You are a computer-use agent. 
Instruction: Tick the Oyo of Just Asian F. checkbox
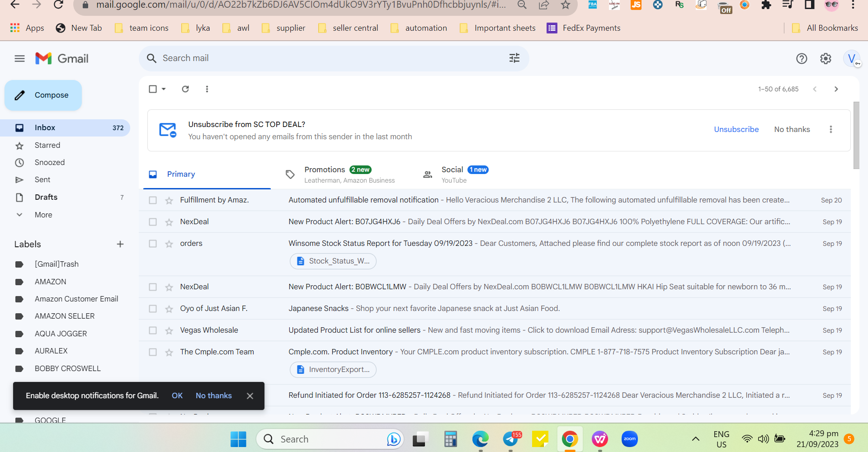point(153,309)
